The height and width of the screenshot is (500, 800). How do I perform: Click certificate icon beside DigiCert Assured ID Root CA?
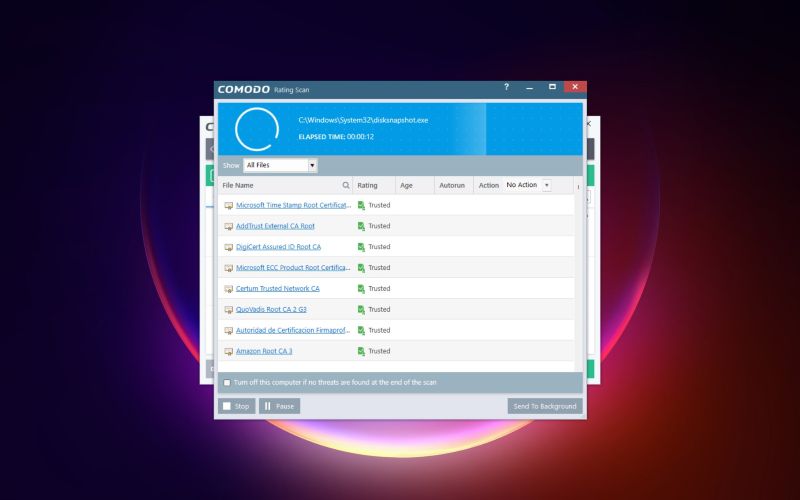pos(229,247)
